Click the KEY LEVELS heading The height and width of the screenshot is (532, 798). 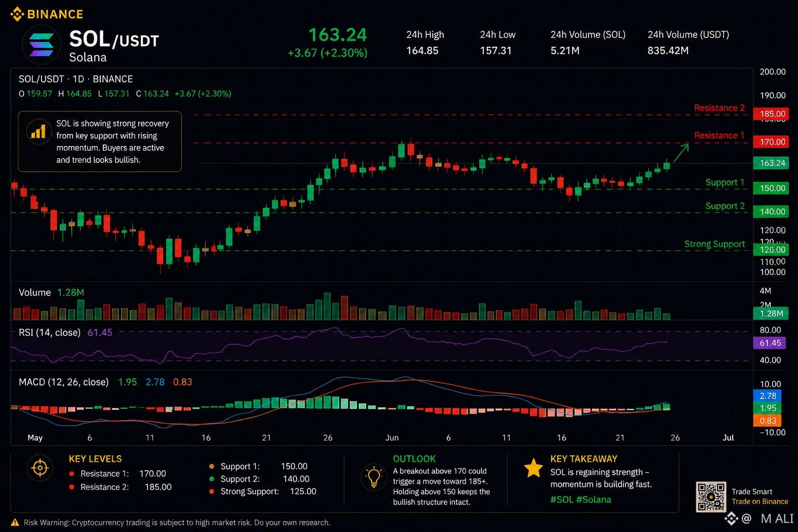(95, 459)
